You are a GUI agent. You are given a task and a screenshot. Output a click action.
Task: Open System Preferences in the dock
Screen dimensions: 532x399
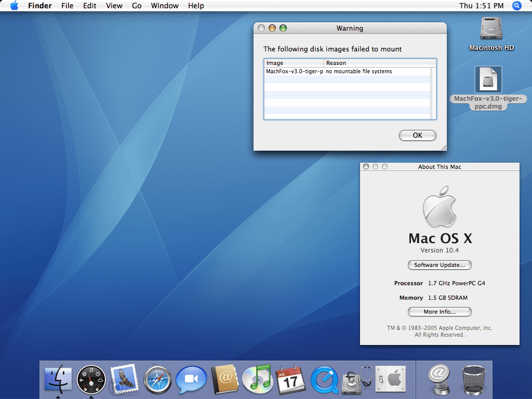click(390, 379)
